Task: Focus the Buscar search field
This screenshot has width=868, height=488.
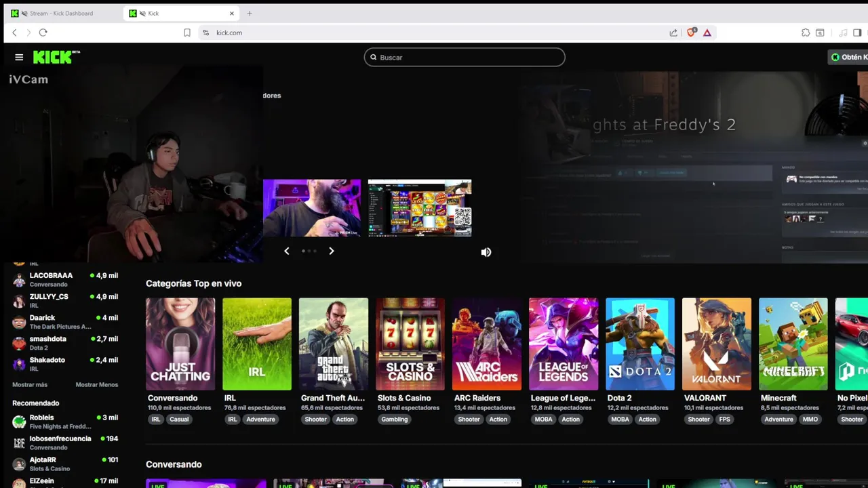Action: pos(465,57)
